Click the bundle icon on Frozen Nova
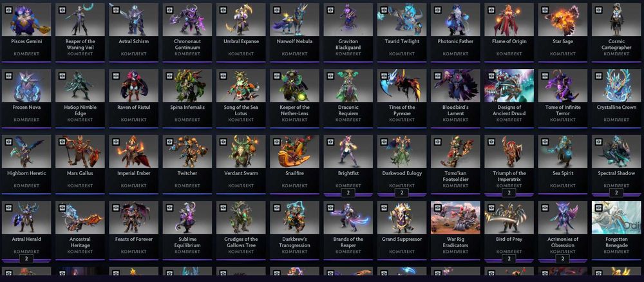644x282 pixels. tap(8, 75)
